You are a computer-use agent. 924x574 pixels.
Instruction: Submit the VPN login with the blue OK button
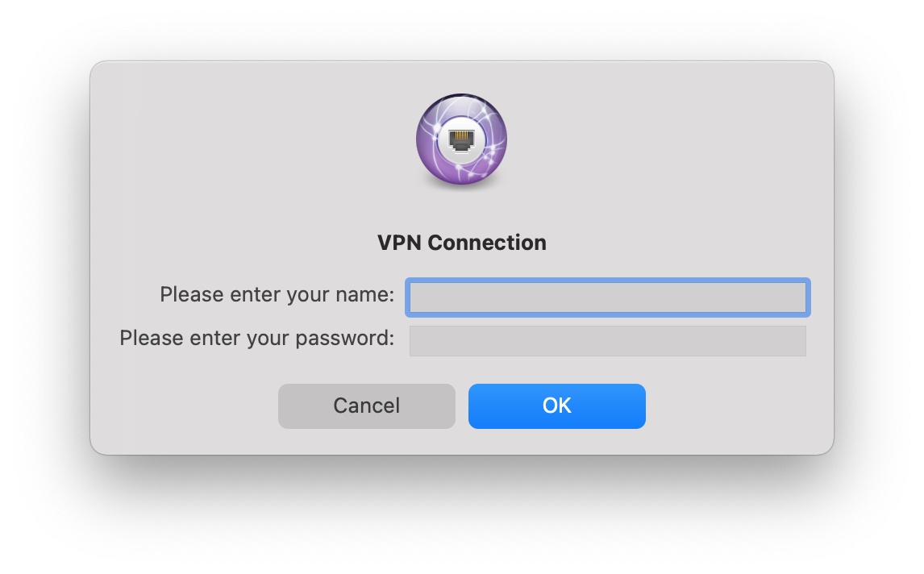[x=557, y=406]
